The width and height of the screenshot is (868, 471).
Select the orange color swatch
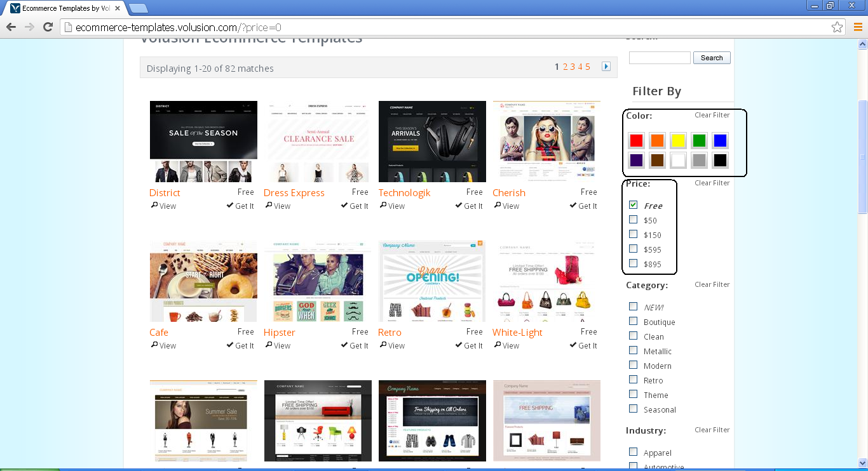pos(657,141)
